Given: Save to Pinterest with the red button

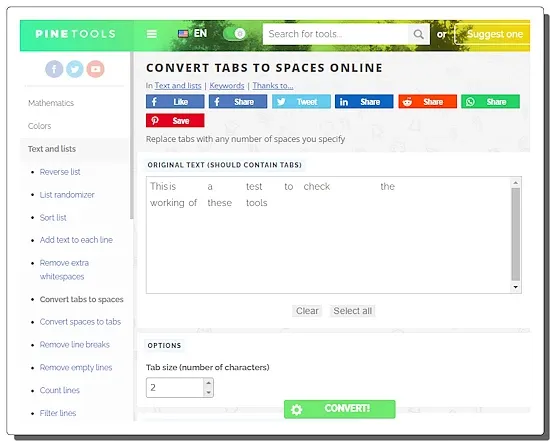Looking at the screenshot, I should point(175,121).
